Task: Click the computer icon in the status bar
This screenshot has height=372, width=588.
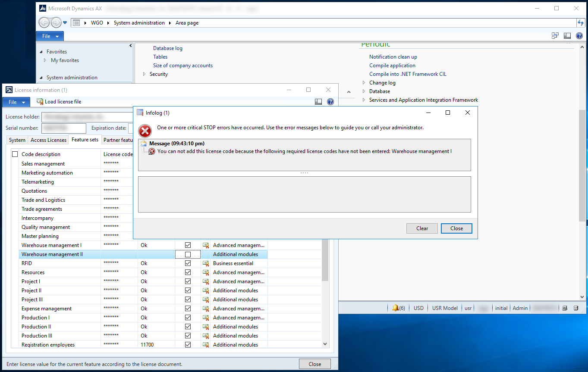Action: [x=565, y=308]
